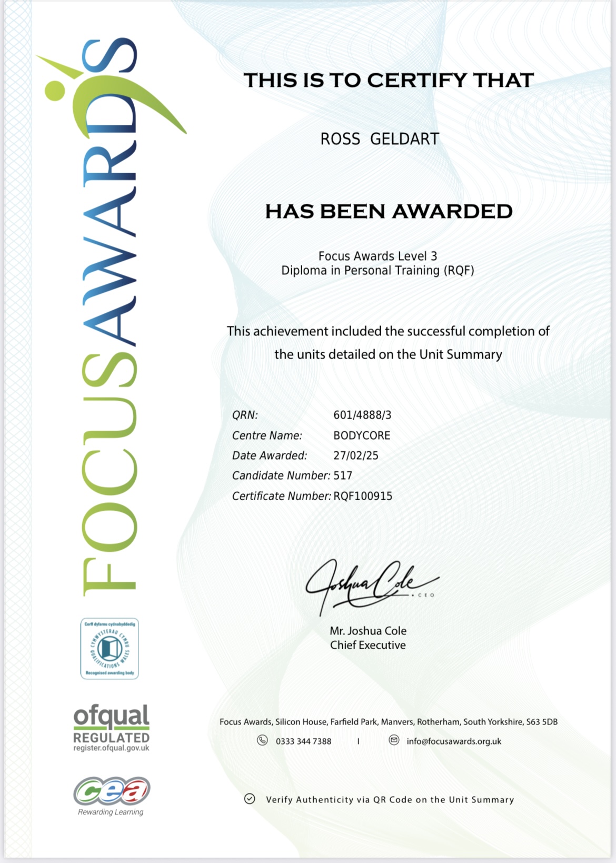Select the recipient name ROSS GELDART

[380, 139]
